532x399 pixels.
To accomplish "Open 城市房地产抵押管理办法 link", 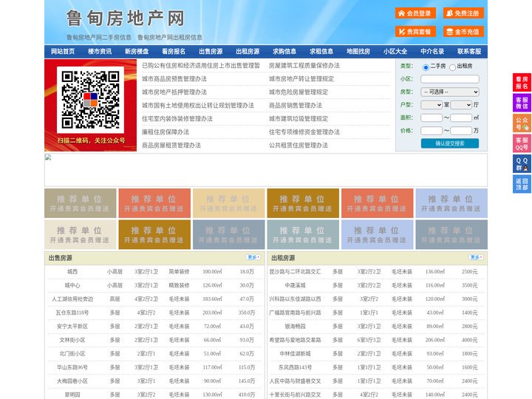I will 174,92.
